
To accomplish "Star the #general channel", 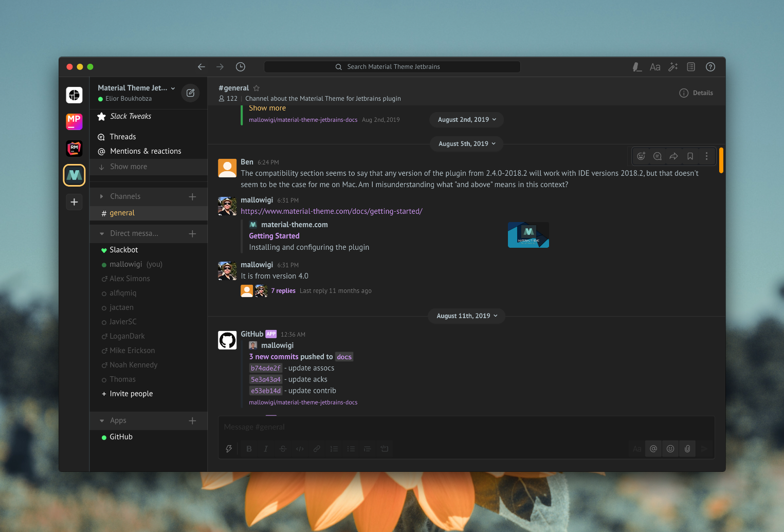I will pyautogui.click(x=257, y=88).
